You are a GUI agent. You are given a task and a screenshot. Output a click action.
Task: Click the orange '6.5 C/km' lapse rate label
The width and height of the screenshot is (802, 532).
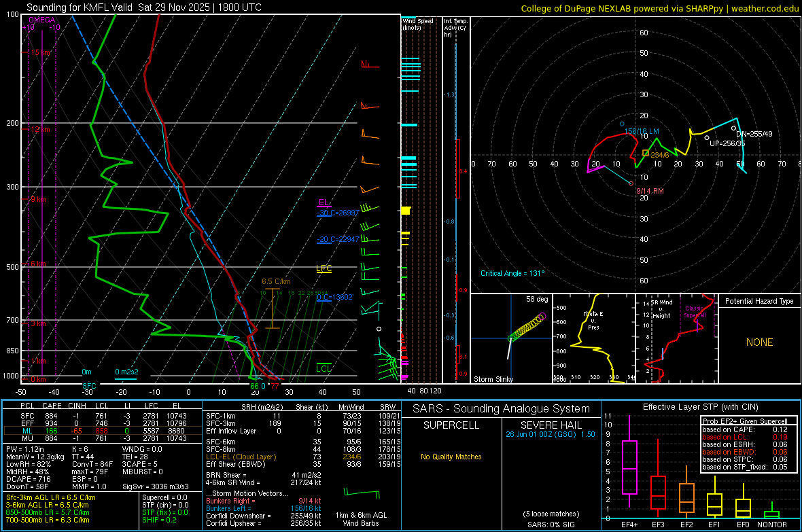click(276, 281)
